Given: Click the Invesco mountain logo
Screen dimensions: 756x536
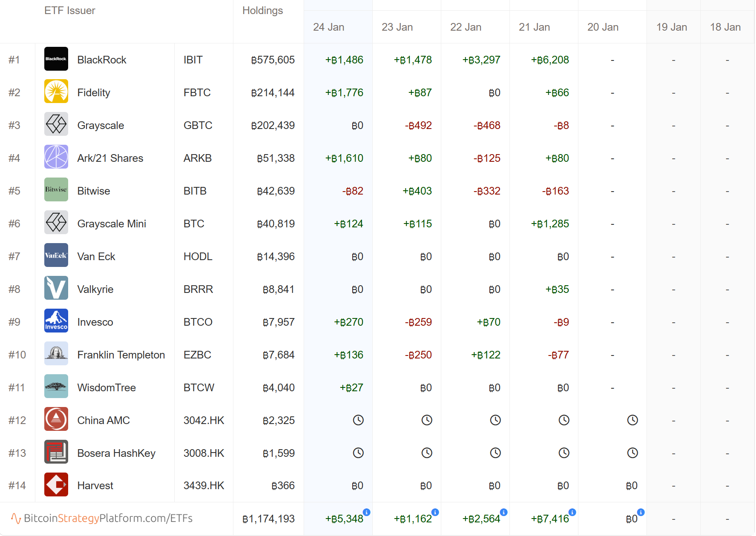Looking at the screenshot, I should point(56,321).
